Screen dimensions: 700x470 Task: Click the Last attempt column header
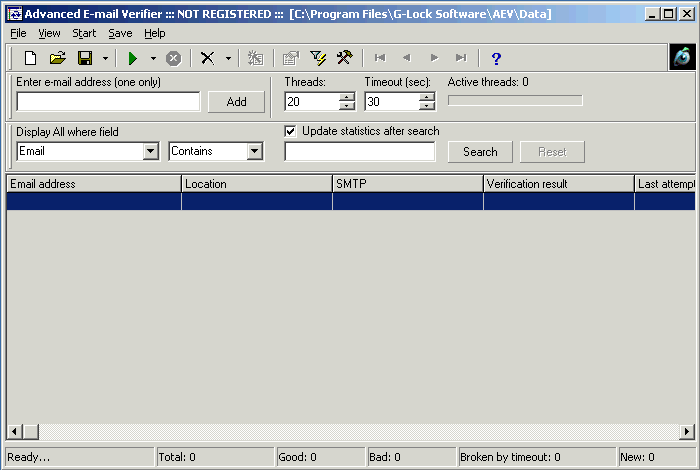[x=665, y=184]
